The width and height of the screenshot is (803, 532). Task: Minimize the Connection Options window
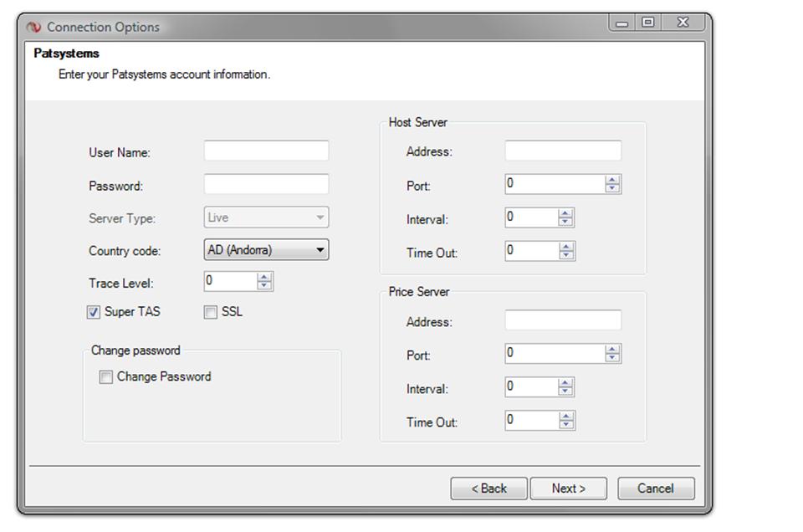pos(621,23)
